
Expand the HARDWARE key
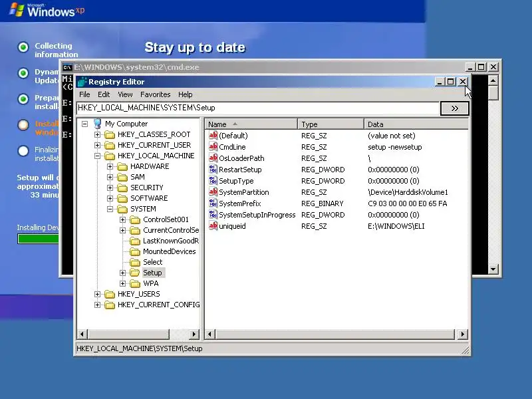click(110, 167)
